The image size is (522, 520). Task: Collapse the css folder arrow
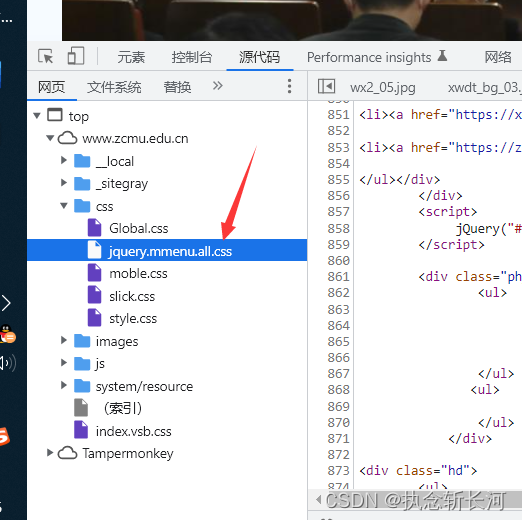pyautogui.click(x=64, y=206)
